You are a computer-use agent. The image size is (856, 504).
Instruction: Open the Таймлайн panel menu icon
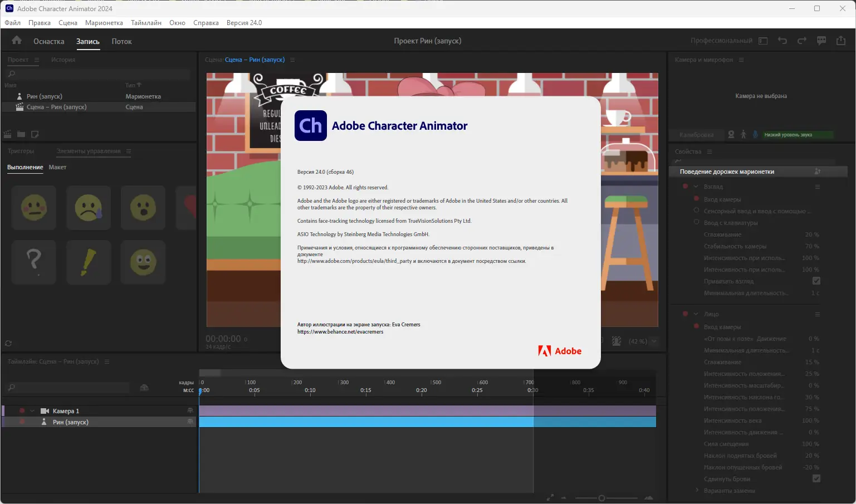[x=107, y=361]
